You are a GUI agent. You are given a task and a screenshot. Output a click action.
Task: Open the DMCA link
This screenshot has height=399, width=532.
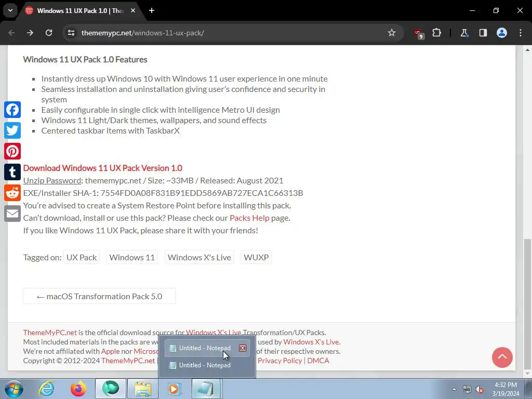(318, 361)
